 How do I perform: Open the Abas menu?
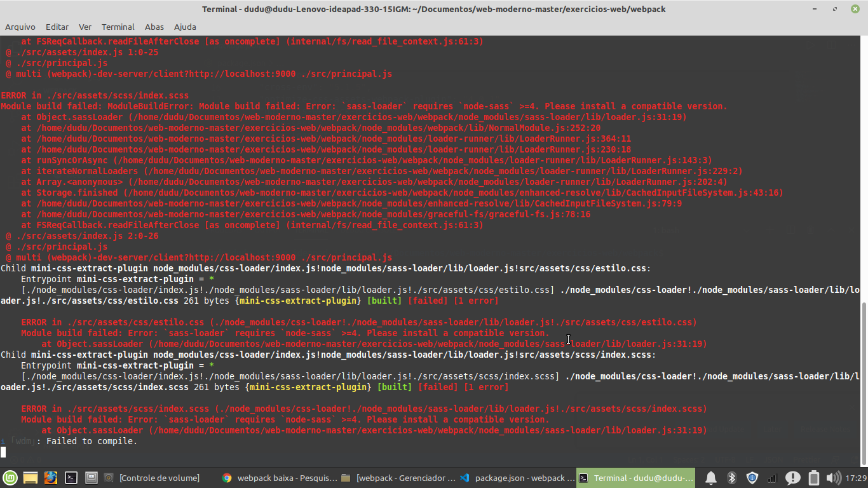[x=154, y=27]
